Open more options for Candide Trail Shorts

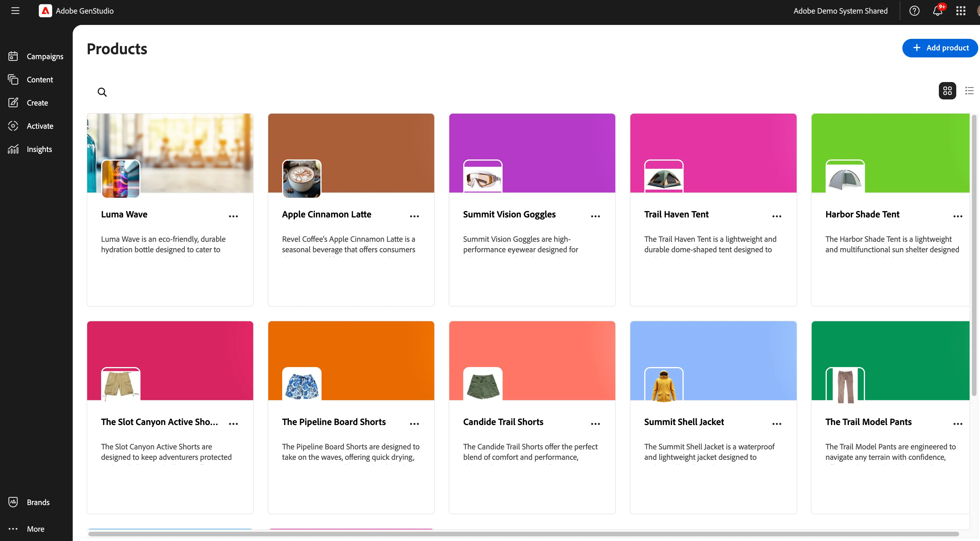(596, 423)
